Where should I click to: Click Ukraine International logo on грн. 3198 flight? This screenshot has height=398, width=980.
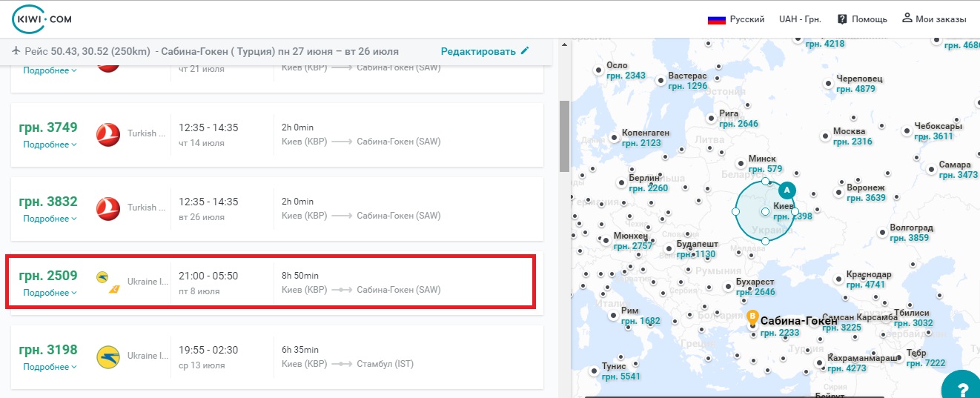[x=108, y=356]
